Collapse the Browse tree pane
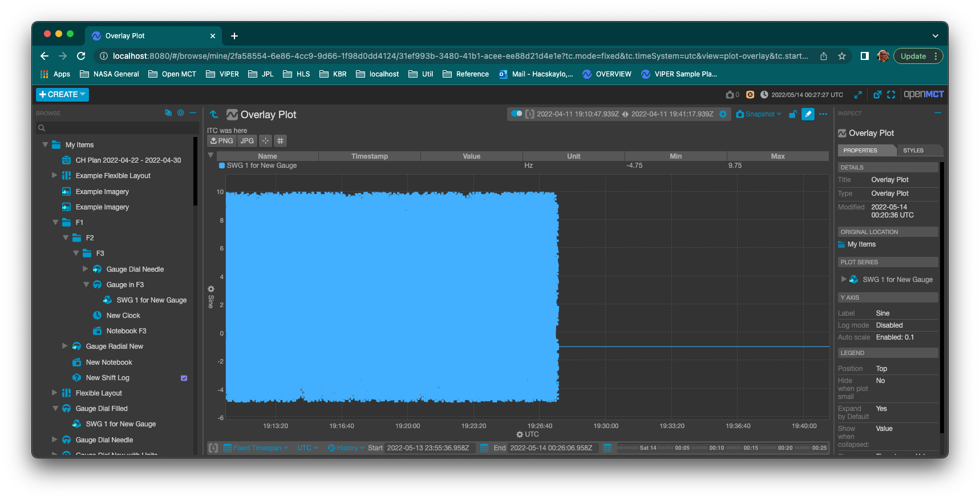 click(x=193, y=113)
